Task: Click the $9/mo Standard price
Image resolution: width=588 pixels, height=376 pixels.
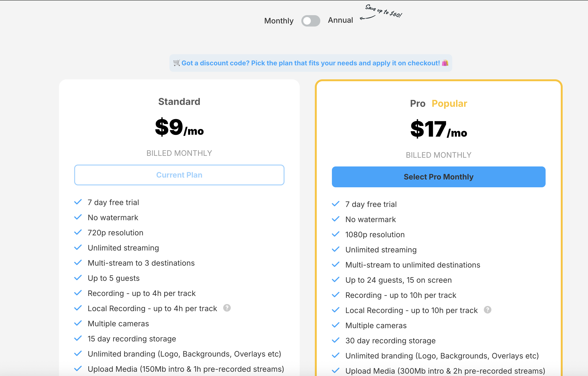Action: point(179,127)
